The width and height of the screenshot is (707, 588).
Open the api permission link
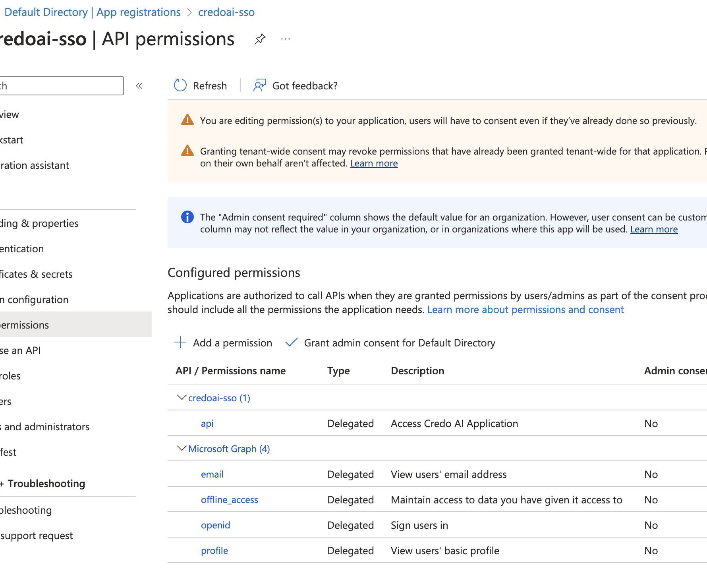click(207, 424)
